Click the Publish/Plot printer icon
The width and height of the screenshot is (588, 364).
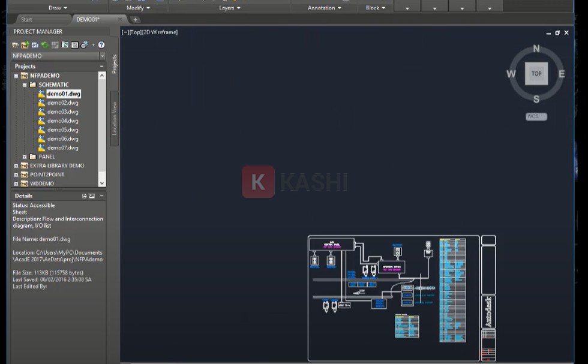[x=85, y=45]
